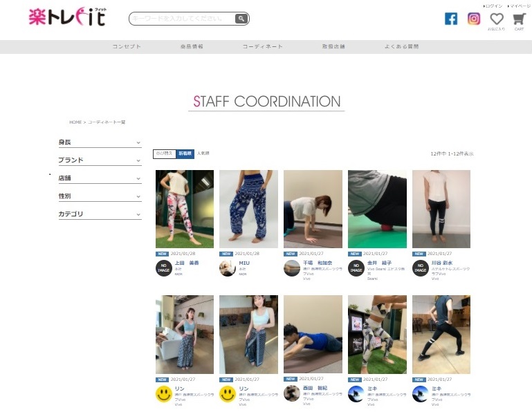
Task: Click the ログイン link
Action: tap(493, 6)
